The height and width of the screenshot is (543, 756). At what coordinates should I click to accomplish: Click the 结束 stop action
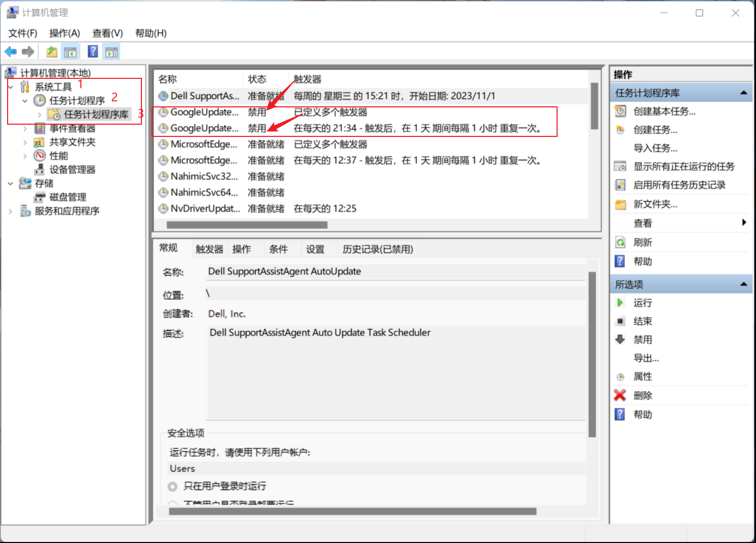(643, 321)
